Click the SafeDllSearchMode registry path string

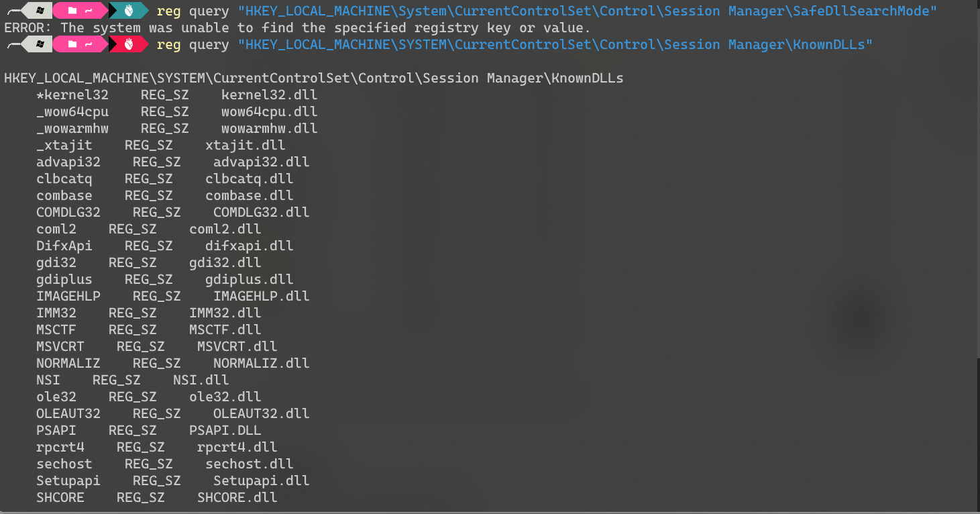pyautogui.click(x=587, y=11)
